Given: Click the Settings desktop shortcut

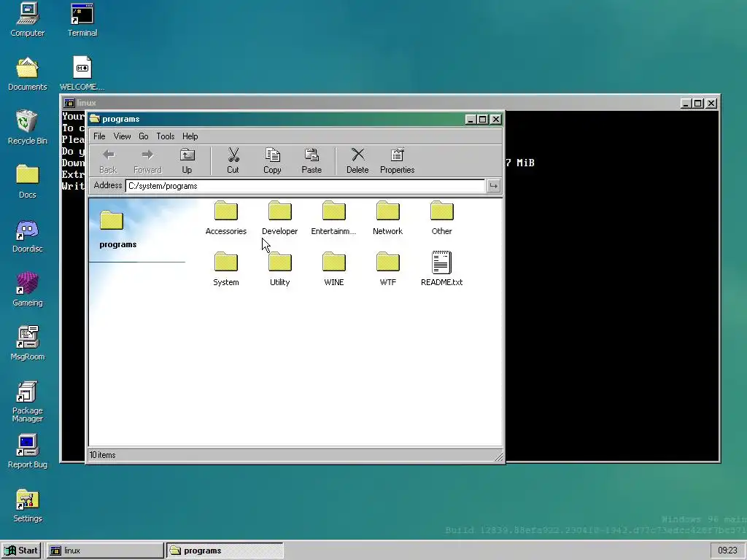Looking at the screenshot, I should [27, 505].
